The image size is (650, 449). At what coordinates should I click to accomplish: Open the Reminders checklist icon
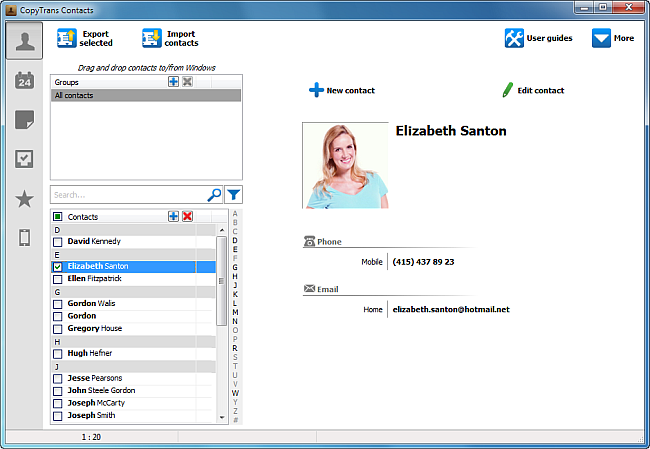point(24,159)
